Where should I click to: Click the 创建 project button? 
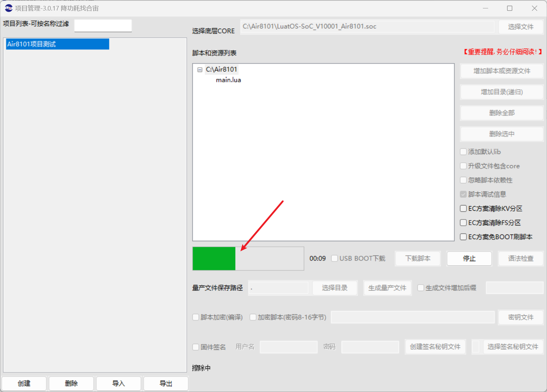[24, 383]
